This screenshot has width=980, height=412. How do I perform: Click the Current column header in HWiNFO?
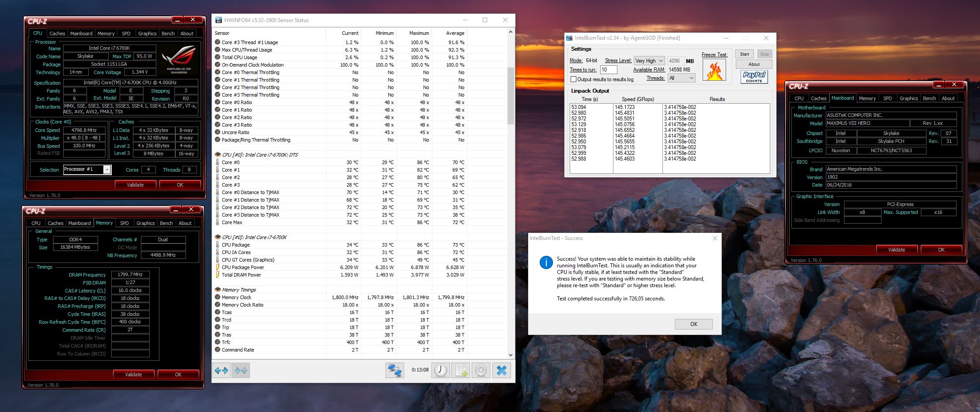pyautogui.click(x=344, y=33)
